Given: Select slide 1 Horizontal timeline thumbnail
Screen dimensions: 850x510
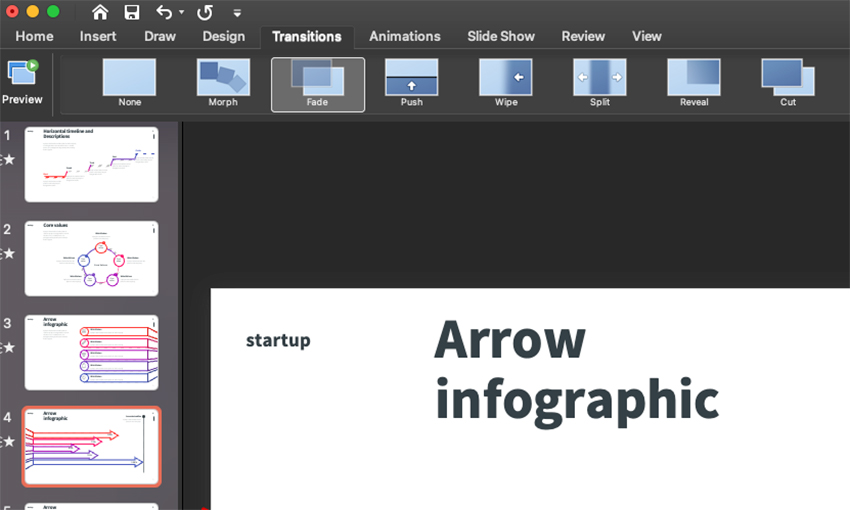Looking at the screenshot, I should pos(92,164).
